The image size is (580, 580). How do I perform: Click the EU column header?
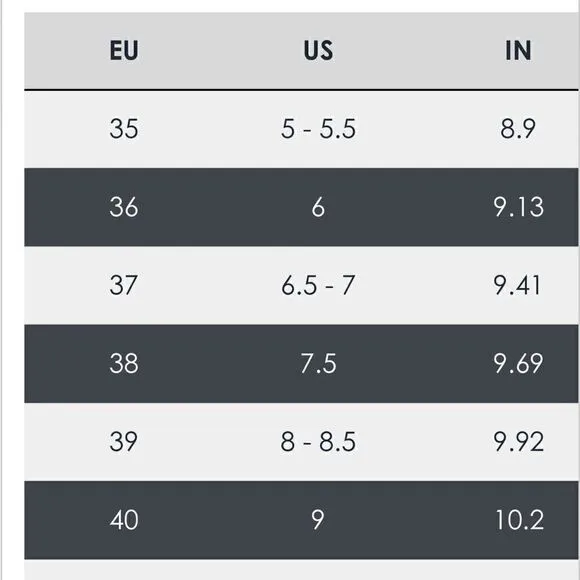(x=124, y=50)
